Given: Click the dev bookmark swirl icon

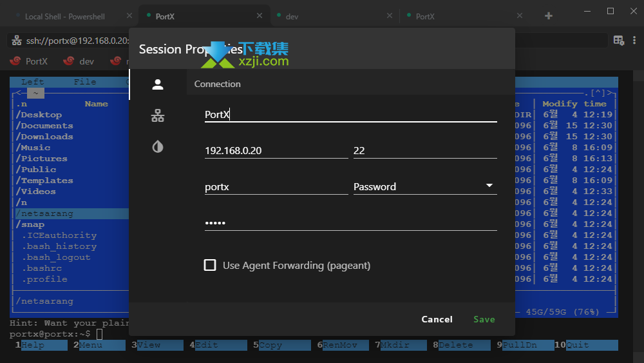Looking at the screenshot, I should tap(69, 61).
